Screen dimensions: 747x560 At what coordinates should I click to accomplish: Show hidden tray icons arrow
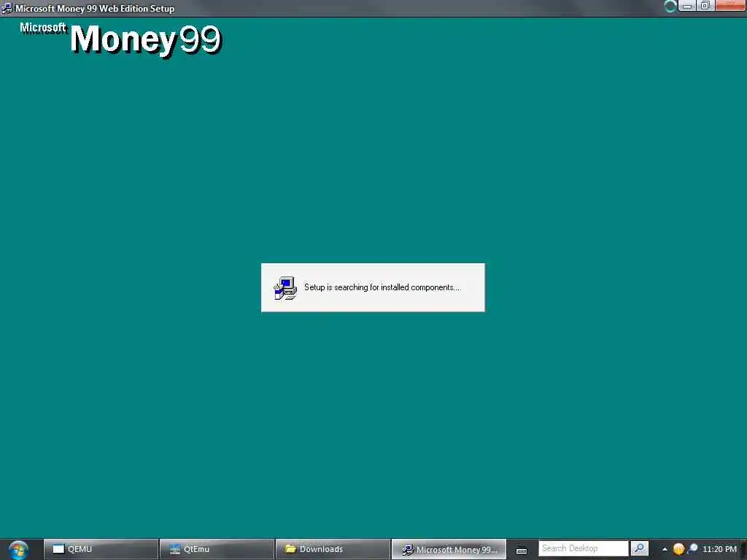pos(665,550)
